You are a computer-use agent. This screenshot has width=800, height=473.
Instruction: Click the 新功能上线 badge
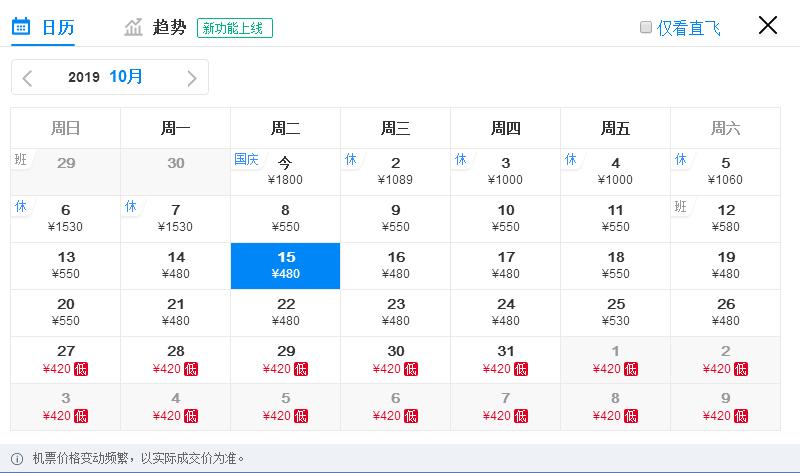pos(235,28)
